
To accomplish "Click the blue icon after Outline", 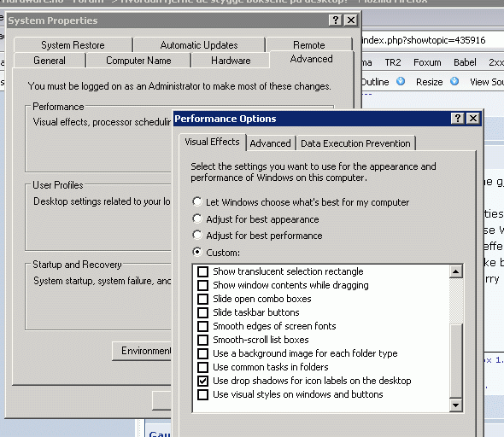I will point(401,81).
